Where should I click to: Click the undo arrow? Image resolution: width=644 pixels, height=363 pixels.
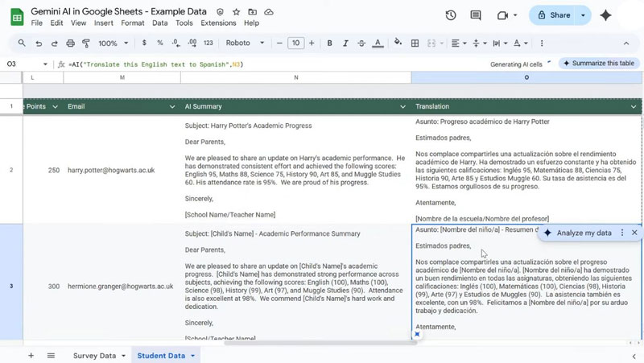[x=39, y=43]
